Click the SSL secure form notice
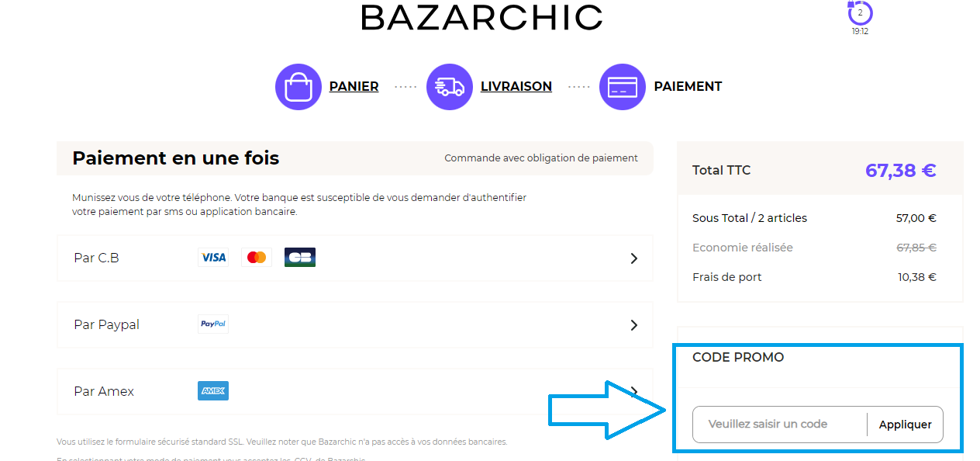 point(282,442)
